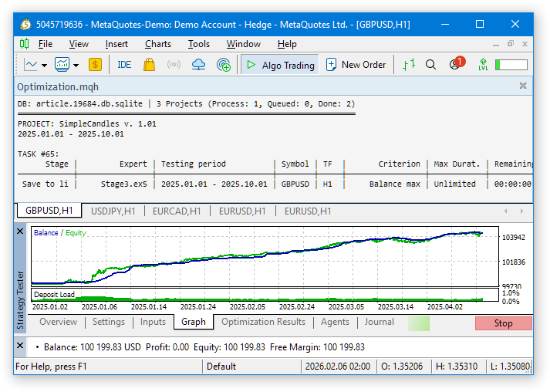Click the 2026.02.06 02:00 status time
The width and height of the screenshot is (550, 392).
tap(338, 367)
